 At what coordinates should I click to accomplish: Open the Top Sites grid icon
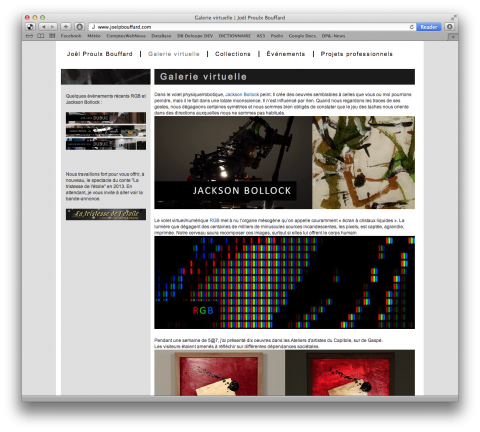(52, 36)
